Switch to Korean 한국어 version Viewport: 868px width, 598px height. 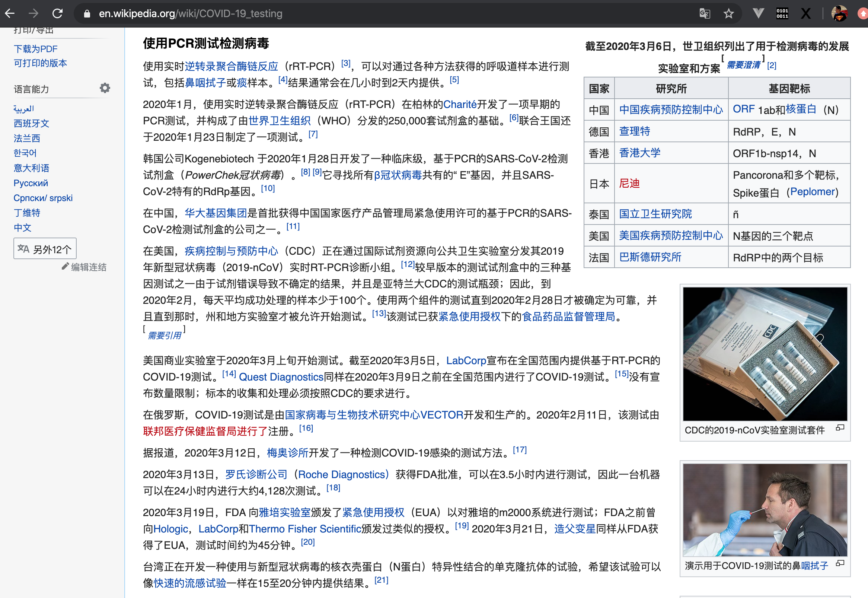click(25, 153)
